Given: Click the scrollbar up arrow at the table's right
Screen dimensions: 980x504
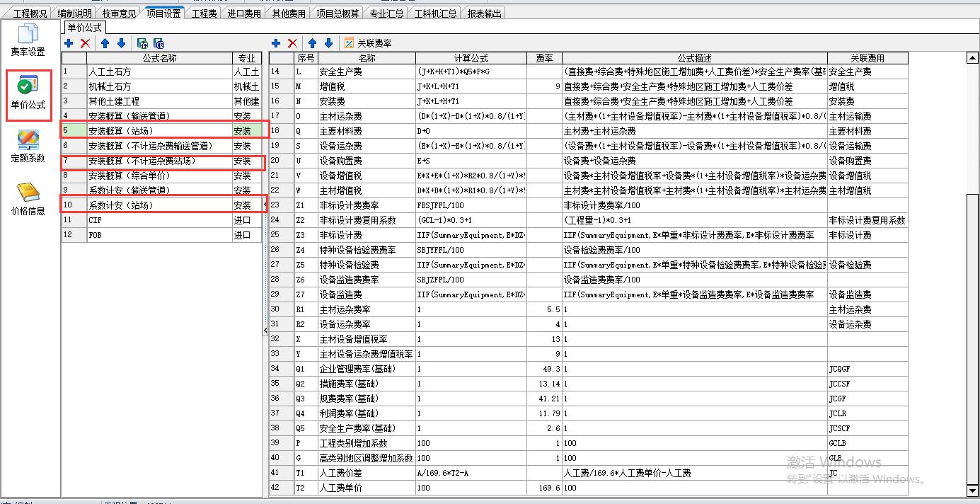Looking at the screenshot, I should (972, 58).
